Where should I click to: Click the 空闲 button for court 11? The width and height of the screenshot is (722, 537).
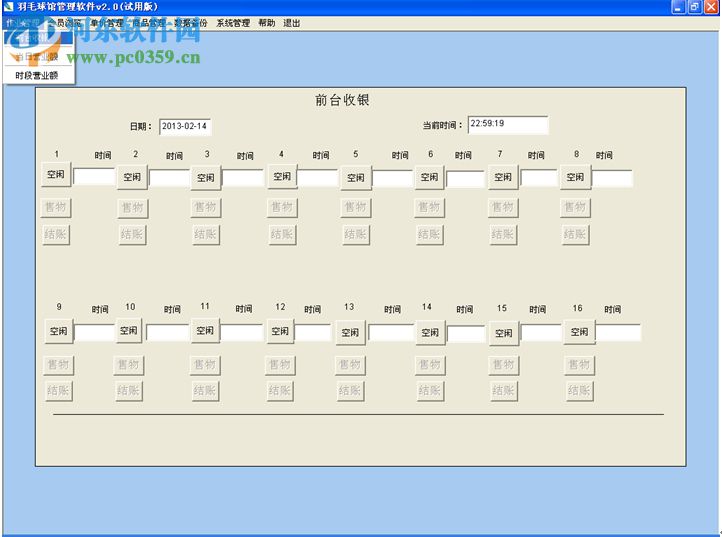(205, 330)
